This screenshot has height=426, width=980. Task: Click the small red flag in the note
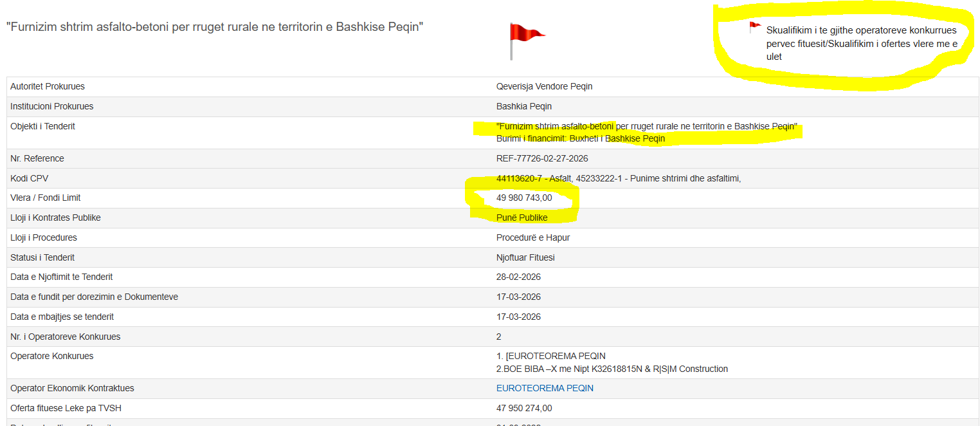755,28
